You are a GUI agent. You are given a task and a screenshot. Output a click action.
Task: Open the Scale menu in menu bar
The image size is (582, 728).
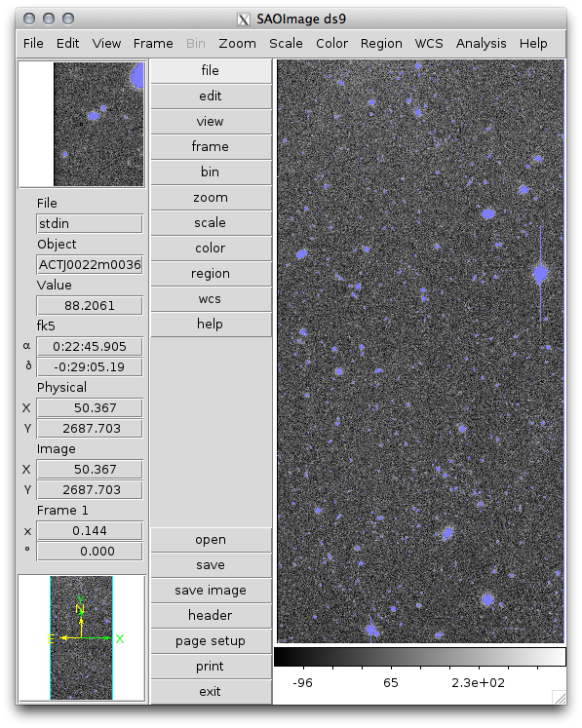tap(286, 44)
